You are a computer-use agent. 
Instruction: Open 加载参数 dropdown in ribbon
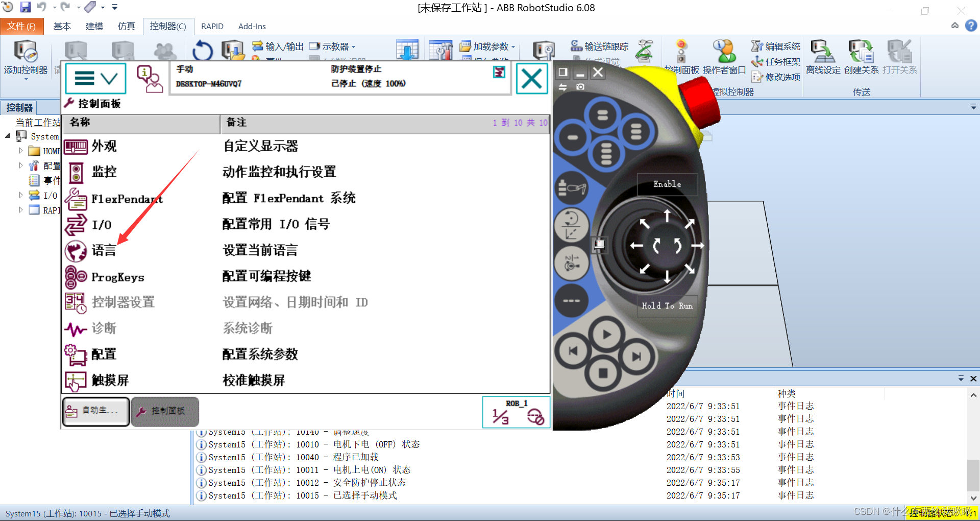coord(488,46)
